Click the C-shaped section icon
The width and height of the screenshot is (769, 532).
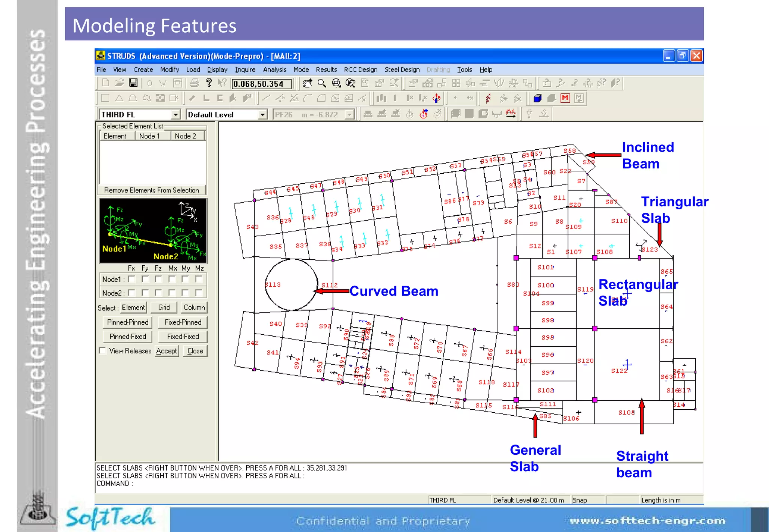(x=220, y=98)
